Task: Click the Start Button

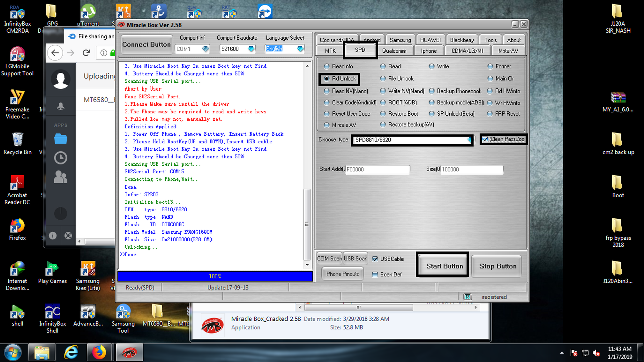Action: [445, 266]
